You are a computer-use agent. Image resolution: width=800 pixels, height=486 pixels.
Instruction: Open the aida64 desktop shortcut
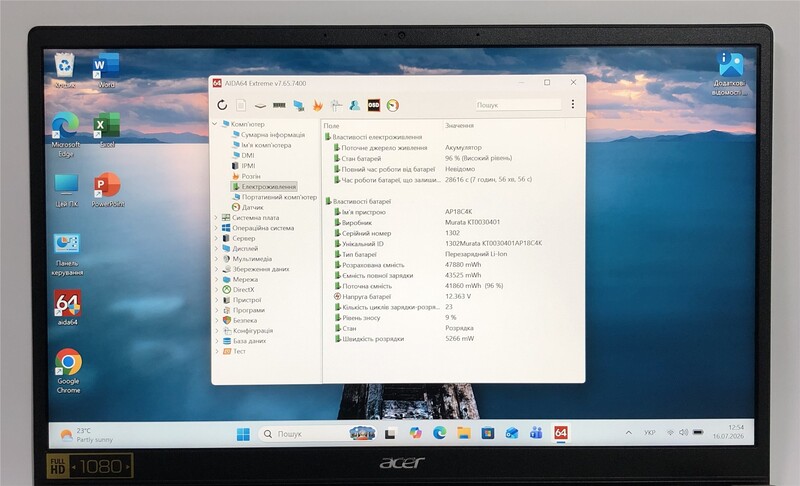(x=67, y=308)
